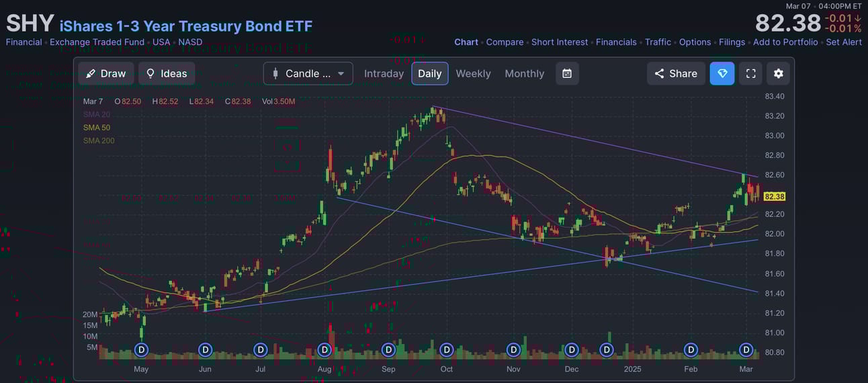Click the H 82.52 high value
This screenshot has height=383, width=868.
pos(165,101)
